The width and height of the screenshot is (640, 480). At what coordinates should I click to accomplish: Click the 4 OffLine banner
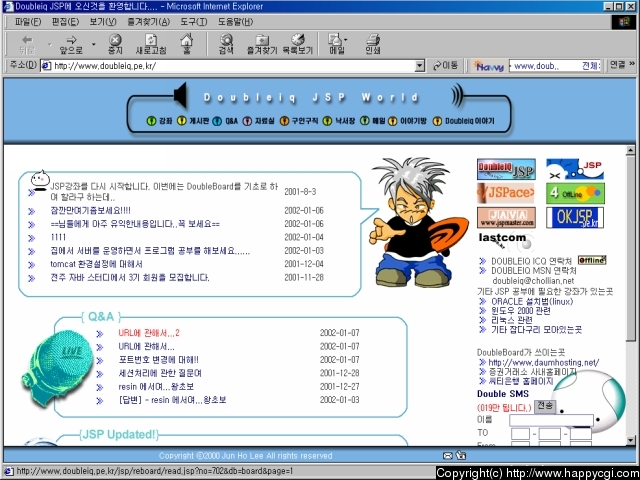575,194
